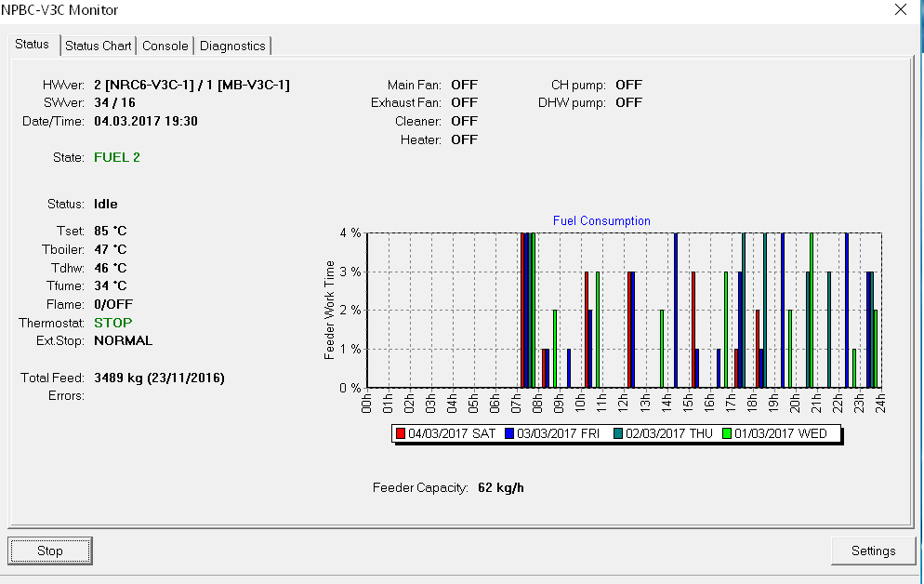Open the Settings dialog button
The image size is (924, 584).
click(x=873, y=551)
